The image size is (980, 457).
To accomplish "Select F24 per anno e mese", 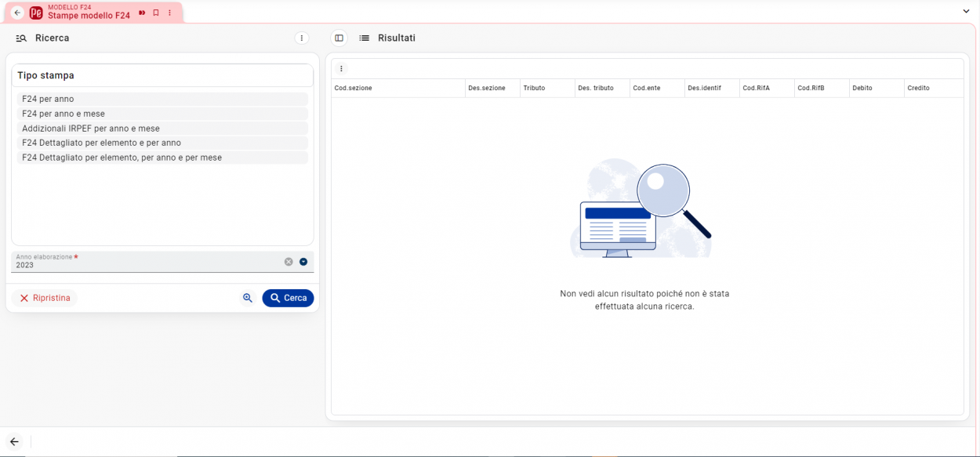I will (162, 114).
